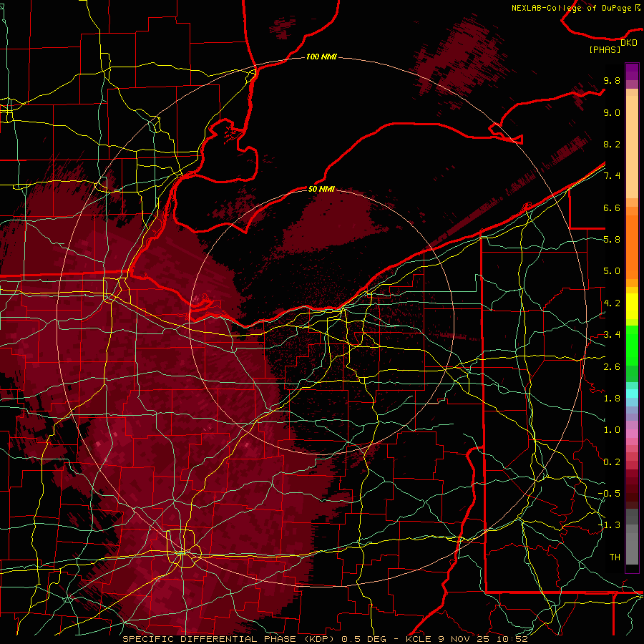Click the -0.5 scale value
The height and width of the screenshot is (644, 644).
(x=609, y=493)
